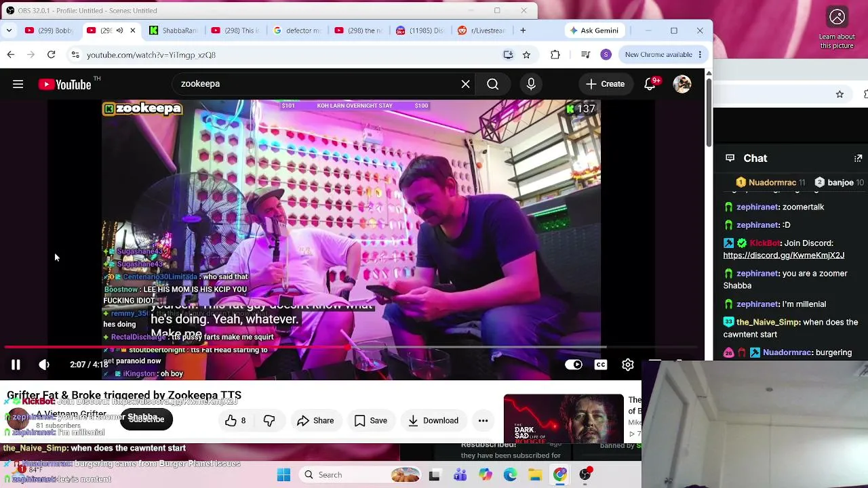Bookmark star in the right-hand browser window
The height and width of the screenshot is (488, 868).
point(840,95)
